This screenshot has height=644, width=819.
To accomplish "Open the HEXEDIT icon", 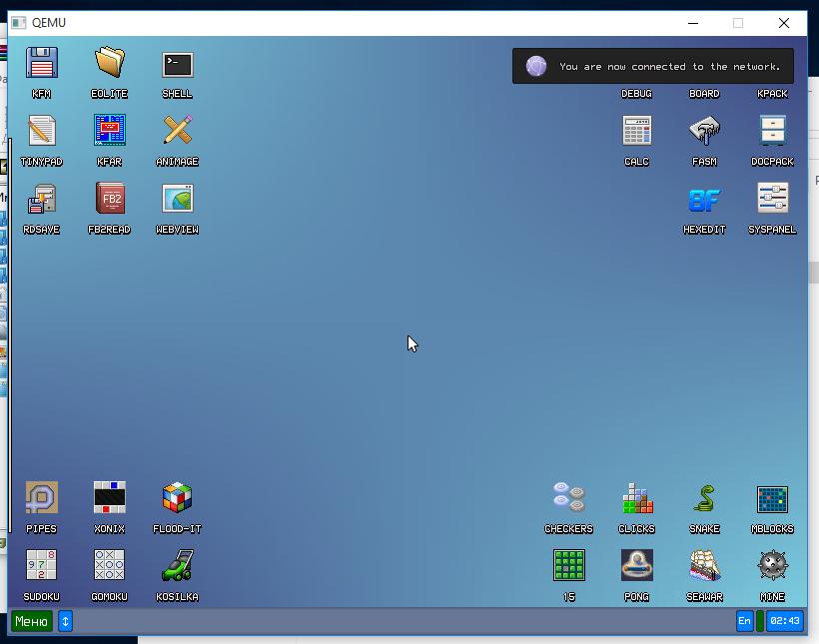I will tap(704, 200).
